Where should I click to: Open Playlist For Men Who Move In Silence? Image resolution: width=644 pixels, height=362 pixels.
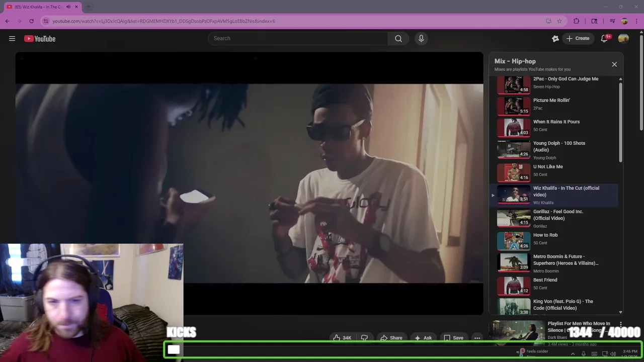[579, 327]
